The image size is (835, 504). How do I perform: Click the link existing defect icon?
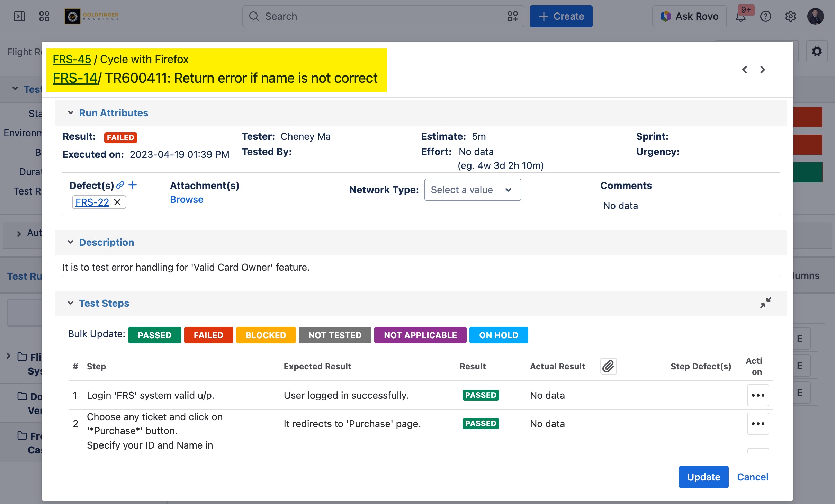tap(120, 185)
